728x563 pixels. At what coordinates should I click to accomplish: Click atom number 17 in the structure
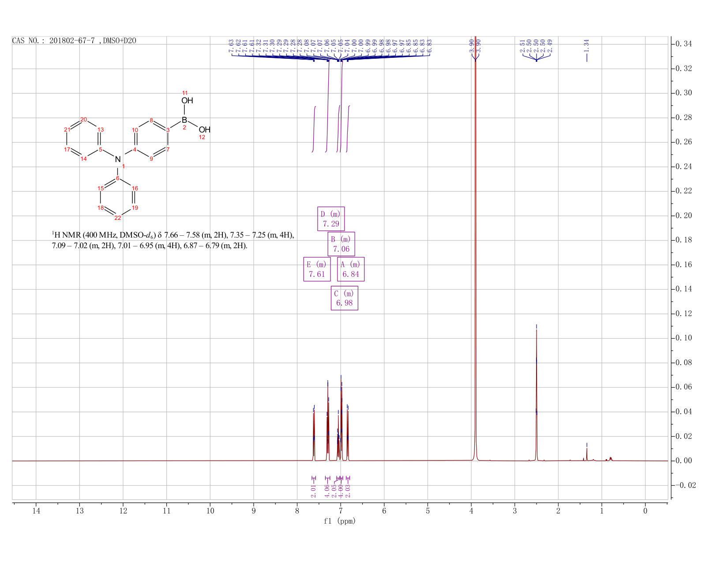coord(67,149)
